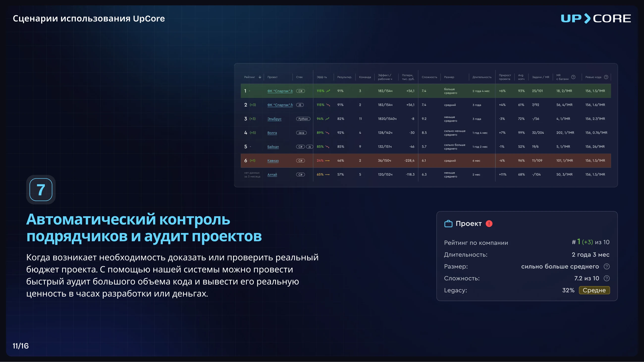The width and height of the screenshot is (644, 362).
Task: Open the Алтай project link
Action: pyautogui.click(x=272, y=175)
